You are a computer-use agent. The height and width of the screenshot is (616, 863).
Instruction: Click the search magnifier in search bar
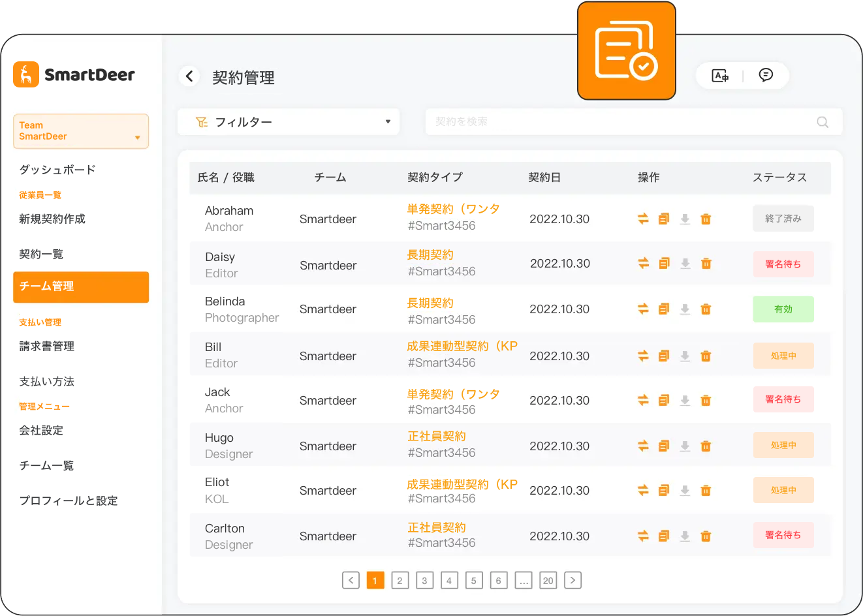coord(822,121)
